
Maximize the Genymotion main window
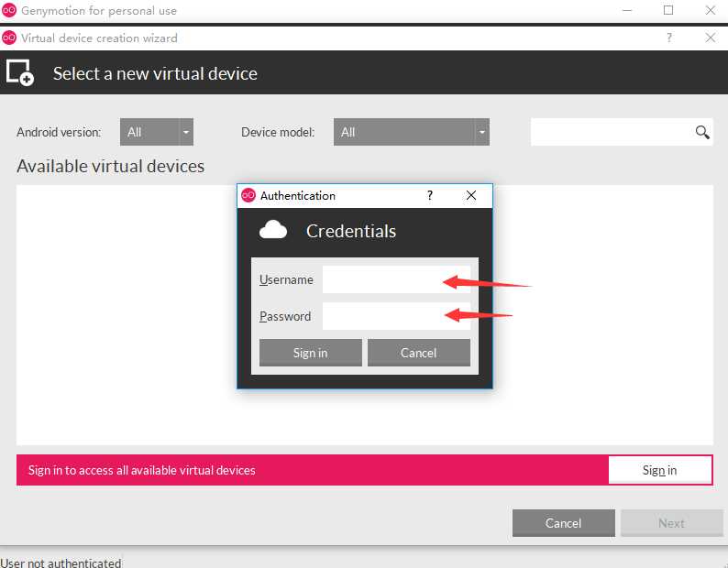coord(668,10)
